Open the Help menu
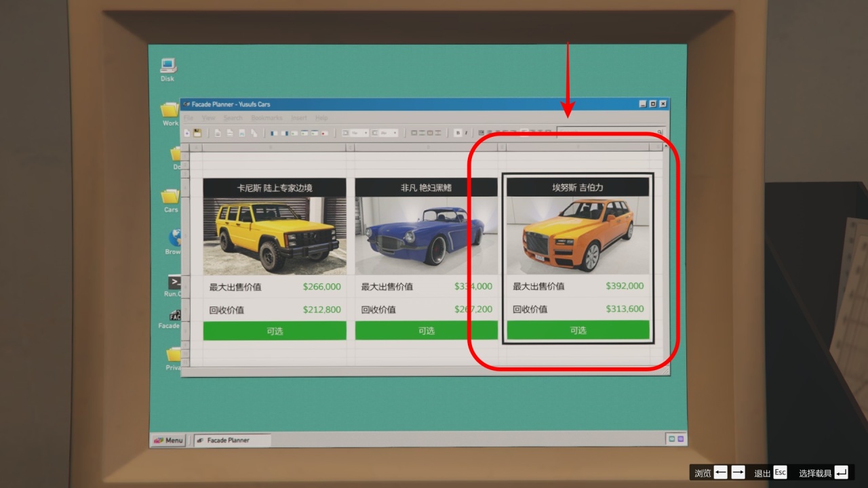The image size is (868, 488). [321, 118]
